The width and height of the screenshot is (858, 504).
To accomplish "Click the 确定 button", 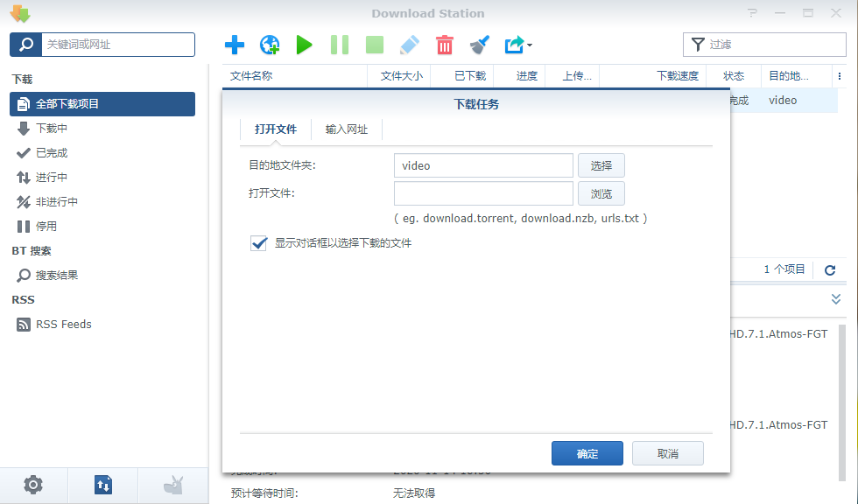I will (587, 453).
